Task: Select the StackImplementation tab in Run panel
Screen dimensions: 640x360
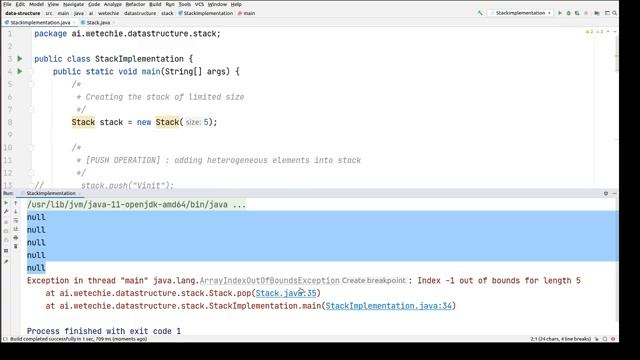Action: (51, 193)
